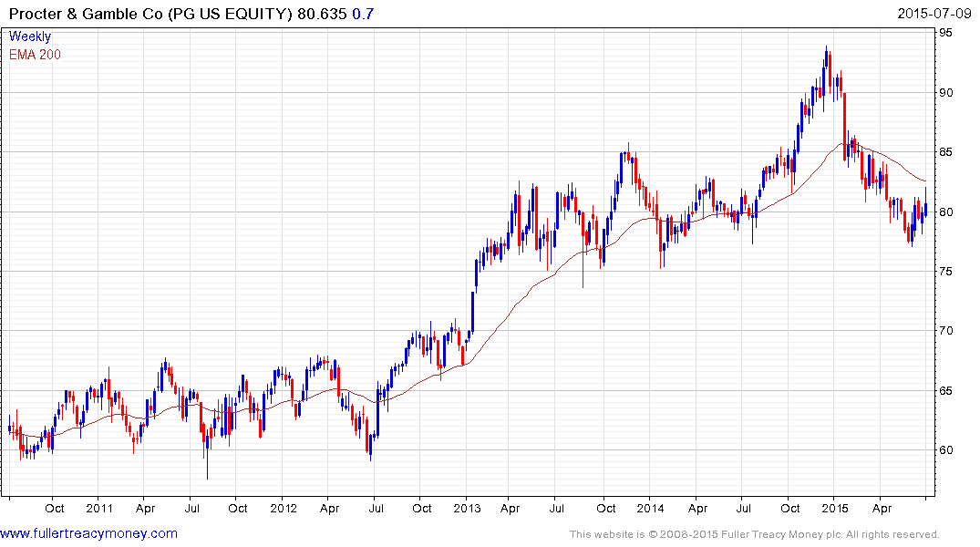Image resolution: width=980 pixels, height=547 pixels.
Task: Click the 2012 label on the time axis
Action: click(284, 508)
